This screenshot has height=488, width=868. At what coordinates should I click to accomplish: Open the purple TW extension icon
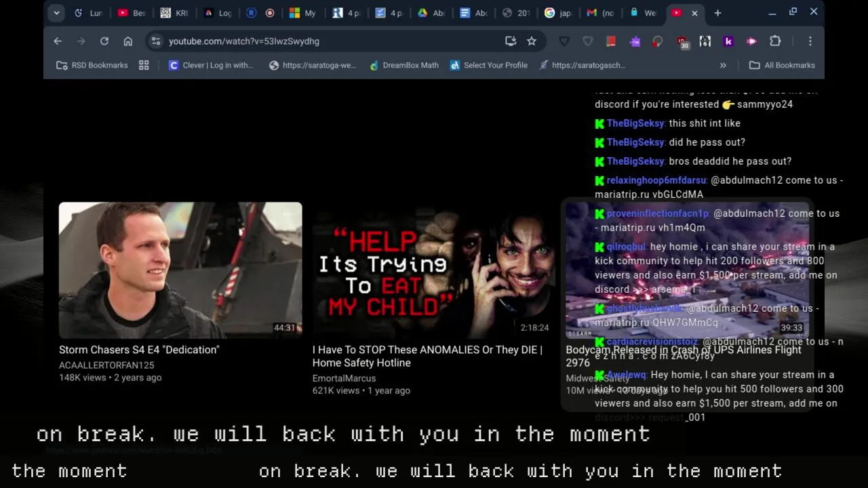click(x=635, y=41)
